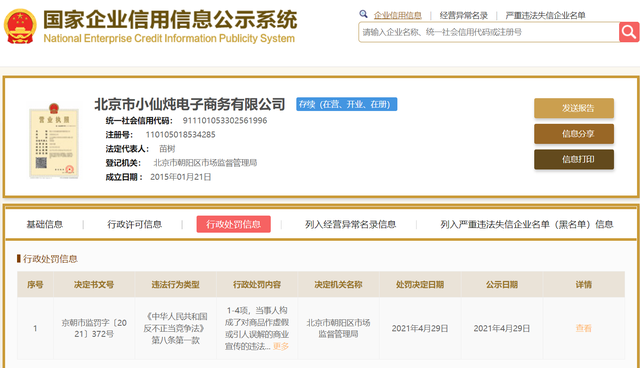Click the 发送报告 button

[574, 108]
